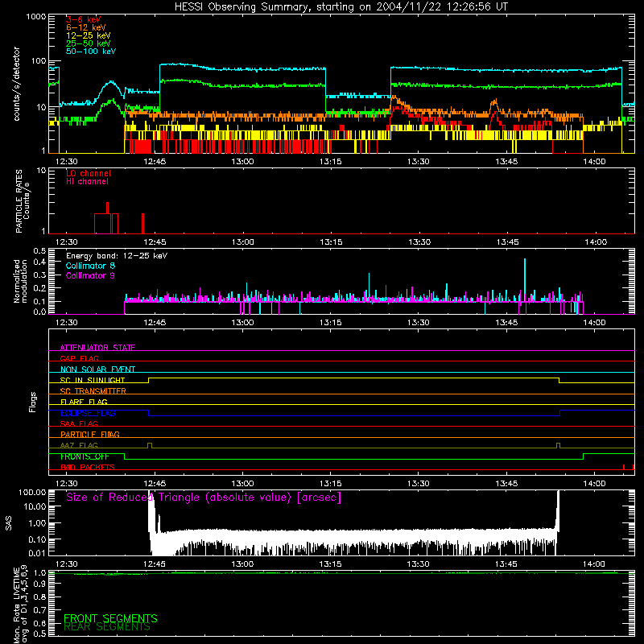644x644 pixels.
Task: Select the yellow "12-25 keV" legend entry in the top plot
Action: (x=89, y=35)
